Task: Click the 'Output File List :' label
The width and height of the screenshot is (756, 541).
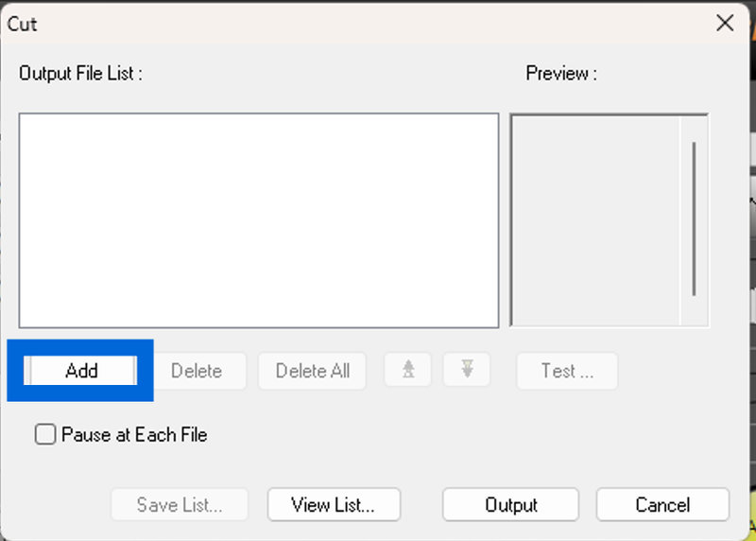Action: [x=80, y=74]
